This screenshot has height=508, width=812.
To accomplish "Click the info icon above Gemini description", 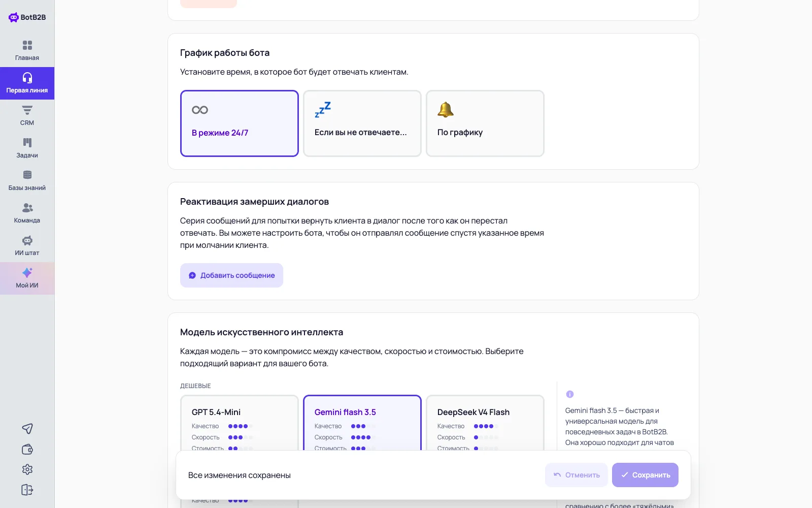I will coord(570,394).
